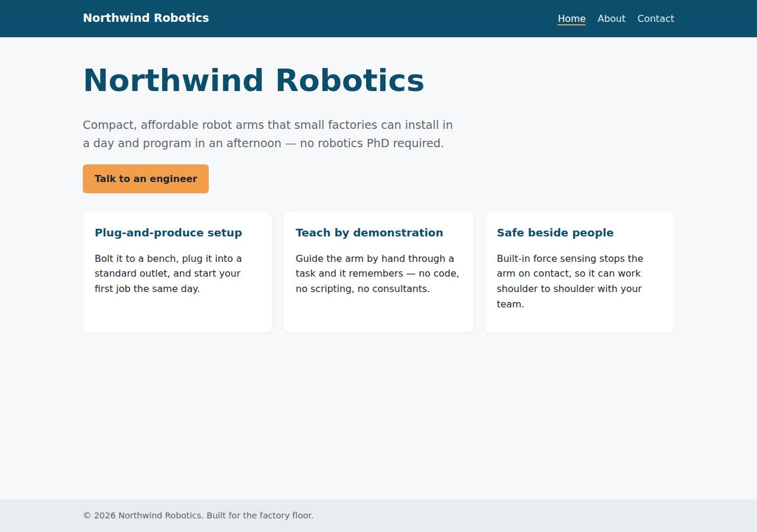This screenshot has width=757, height=532.
Task: Click the Northwind Robotics header logo text
Action: point(145,18)
